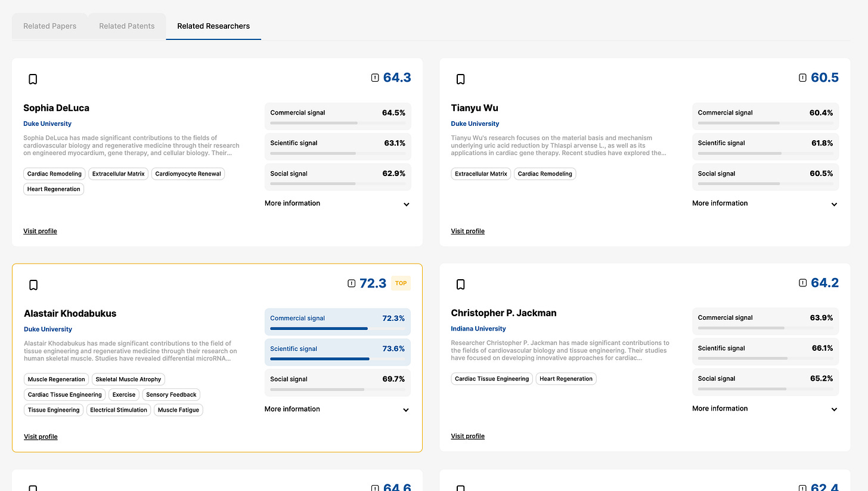Visit profile of Christopher P. Jackman
Viewport: 868px width, 491px height.
tap(468, 436)
